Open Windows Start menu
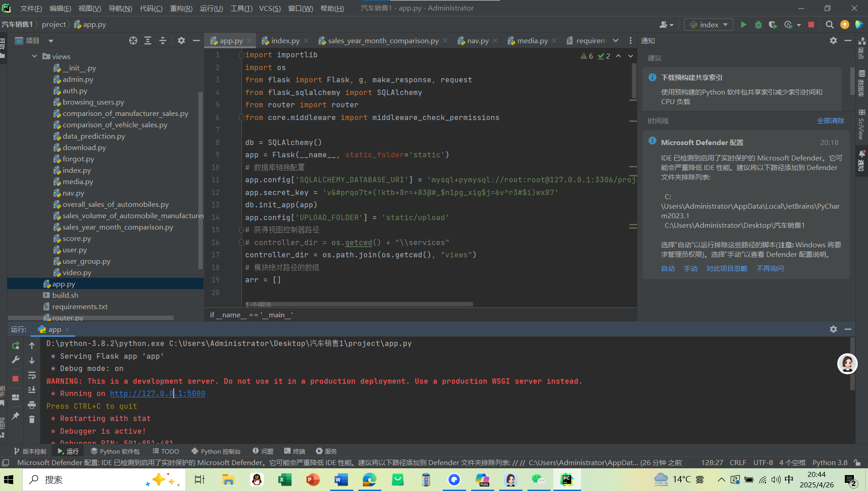This screenshot has height=491, width=868. (9, 480)
